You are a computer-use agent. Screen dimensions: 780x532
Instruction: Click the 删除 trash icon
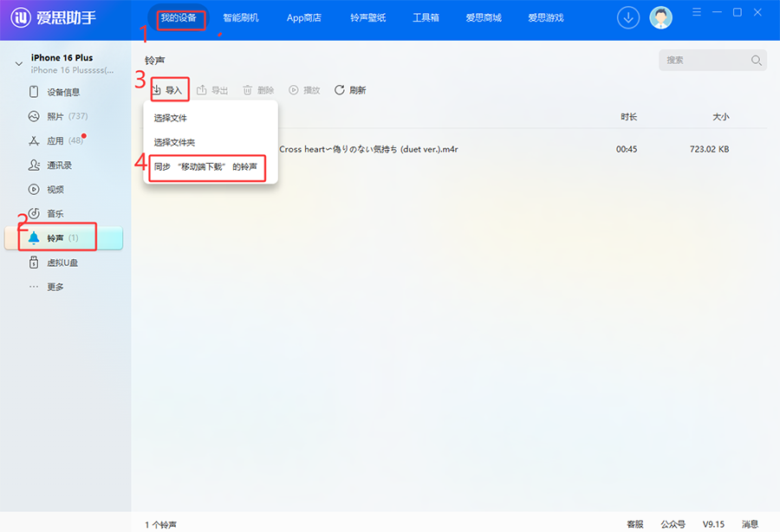click(x=247, y=90)
